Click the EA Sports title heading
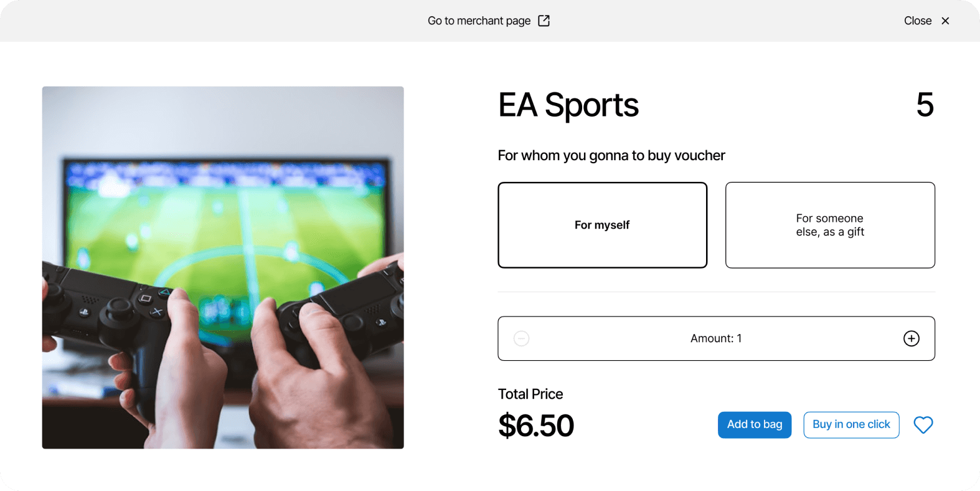 coord(568,105)
